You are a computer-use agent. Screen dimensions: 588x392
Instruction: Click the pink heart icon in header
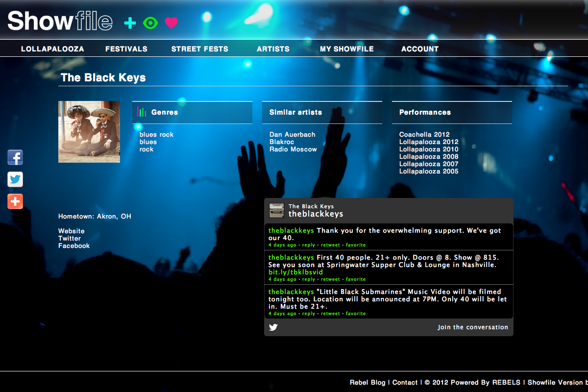click(171, 23)
